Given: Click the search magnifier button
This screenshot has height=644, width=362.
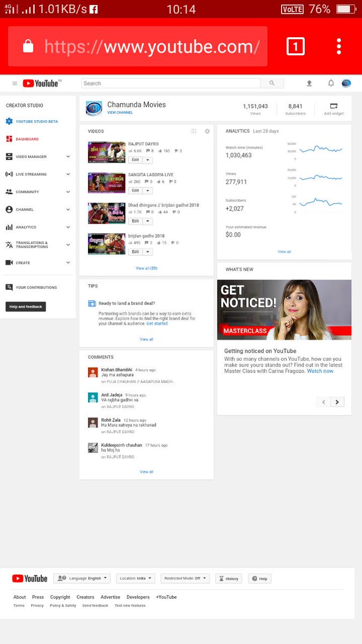Looking at the screenshot, I should pyautogui.click(x=272, y=83).
